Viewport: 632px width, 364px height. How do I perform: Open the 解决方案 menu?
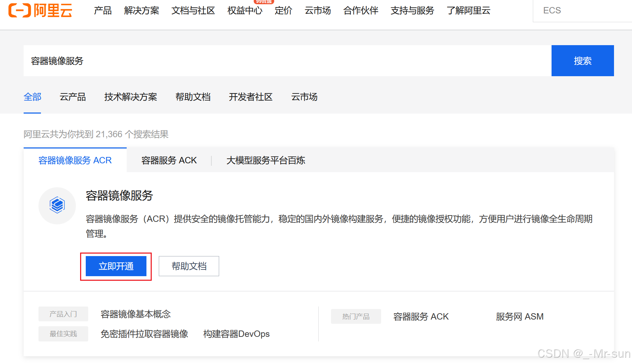click(142, 11)
